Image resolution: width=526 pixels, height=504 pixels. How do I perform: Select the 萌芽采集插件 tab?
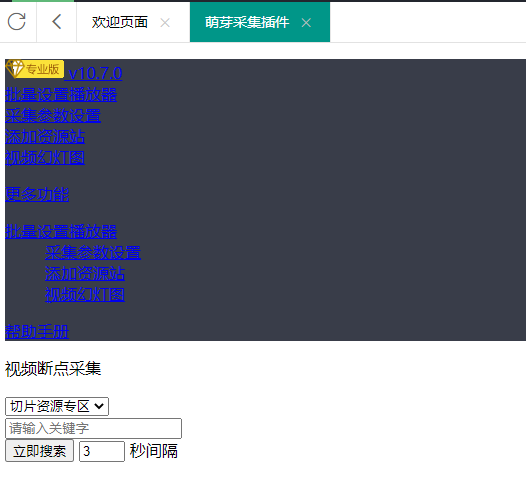point(247,22)
